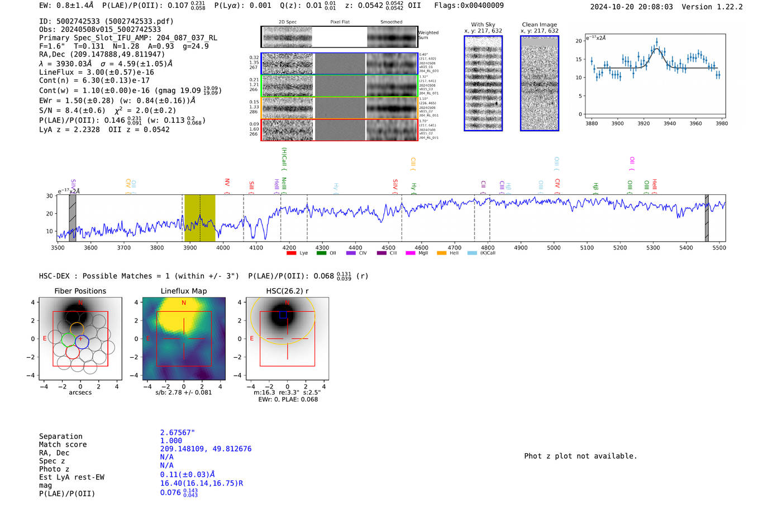Click the S/N = 8.4(±0.6) text
The height and width of the screenshot is (532, 782).
point(72,111)
